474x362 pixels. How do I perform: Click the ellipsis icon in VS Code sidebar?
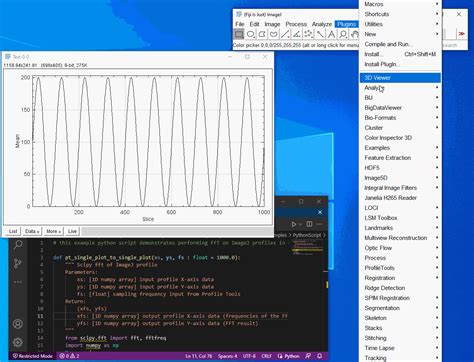coord(18,282)
